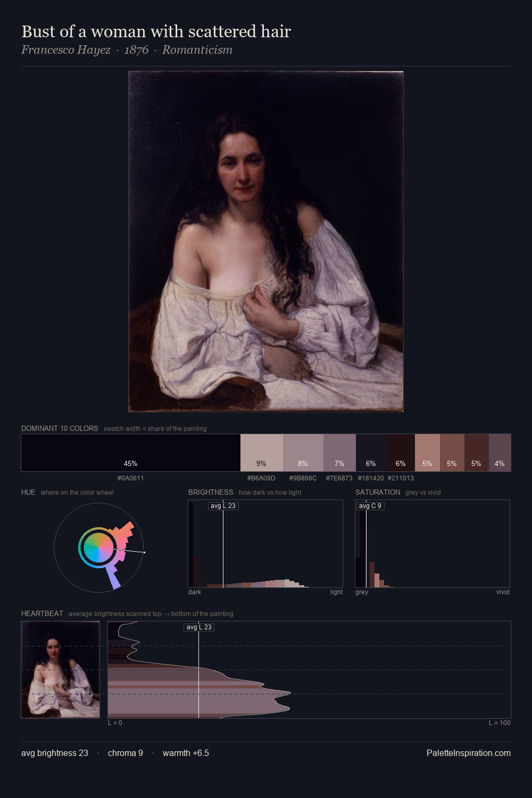This screenshot has height=798, width=532.
Task: Click the 'grey' axis label
Action: pyautogui.click(x=362, y=592)
